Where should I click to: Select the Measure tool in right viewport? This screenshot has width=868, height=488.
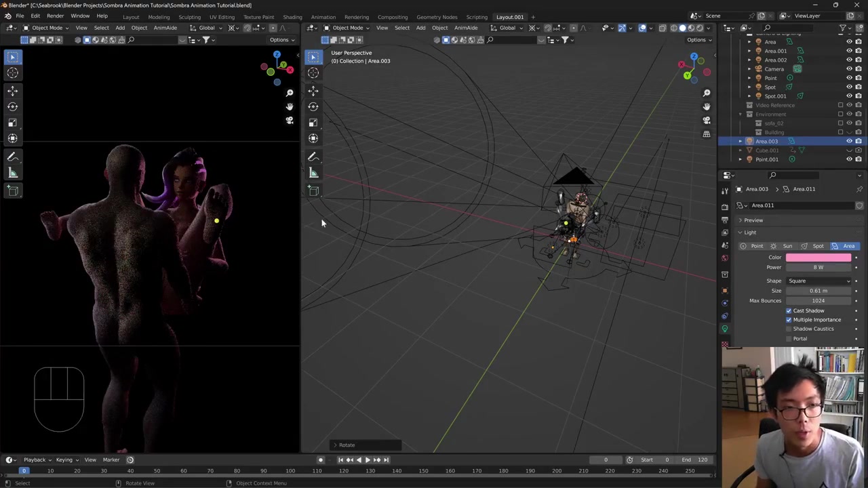click(x=313, y=173)
